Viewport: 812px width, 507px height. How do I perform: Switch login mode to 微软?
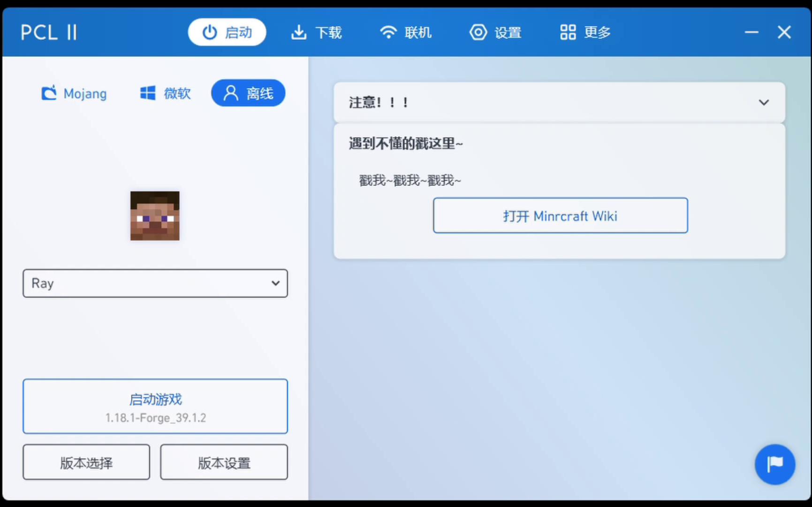point(165,93)
